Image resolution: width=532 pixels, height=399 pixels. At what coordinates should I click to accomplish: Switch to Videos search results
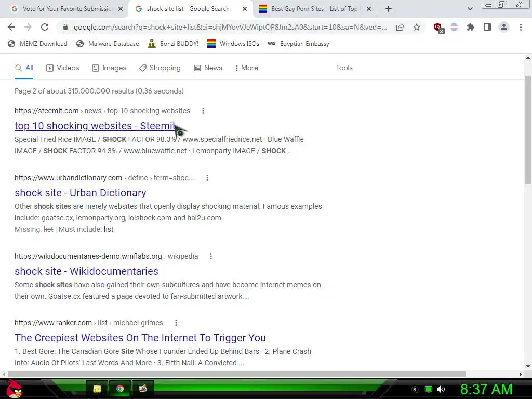click(x=62, y=68)
